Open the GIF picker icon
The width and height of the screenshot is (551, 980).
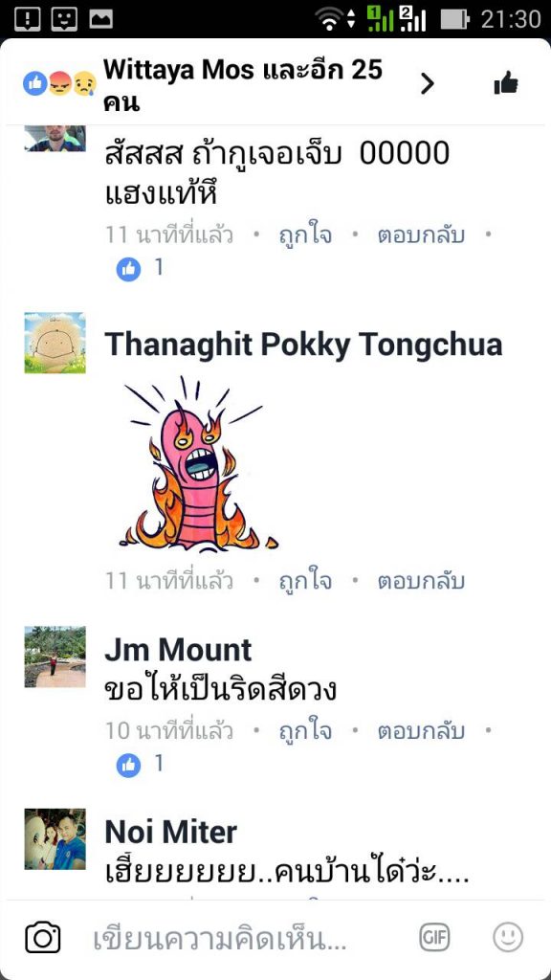(434, 938)
